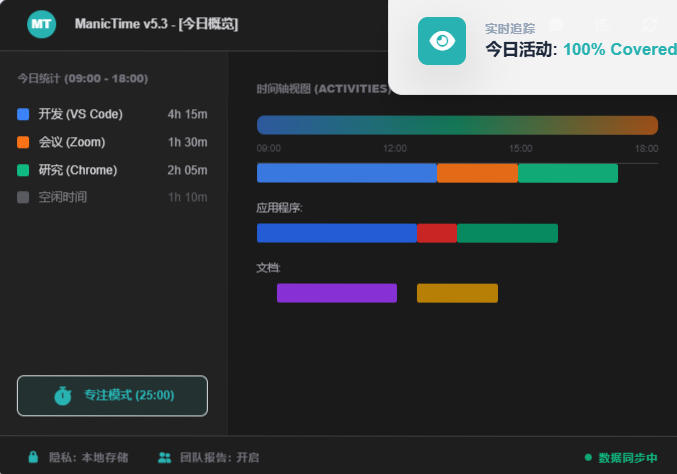
Task: Select the gray swatch for 空闲时间
Action: [x=23, y=197]
